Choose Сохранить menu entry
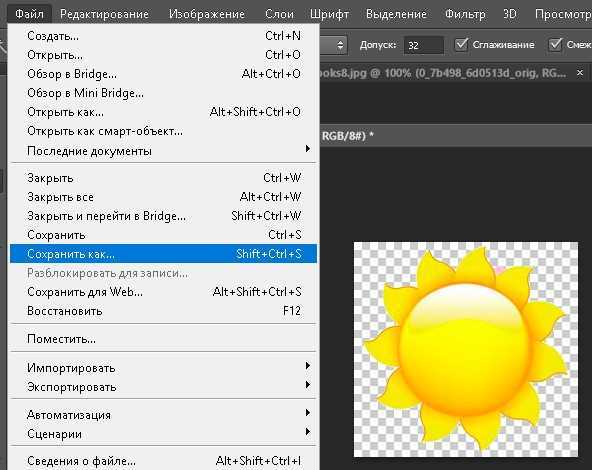 point(163,235)
